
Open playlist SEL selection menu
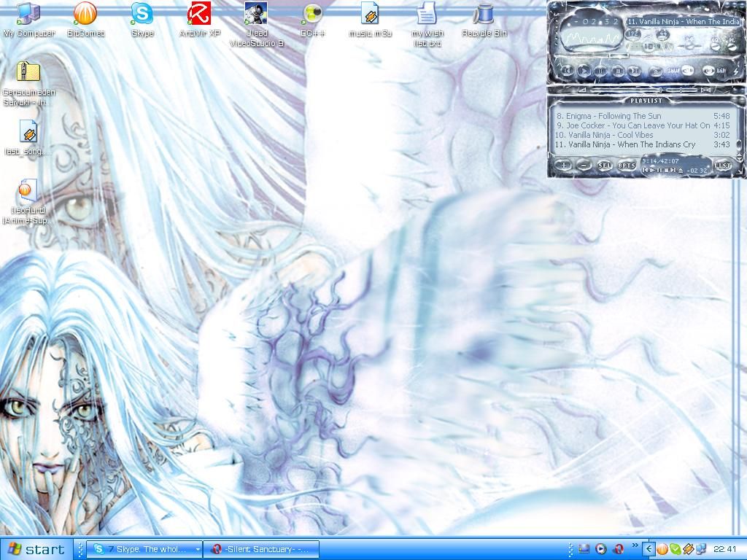point(604,166)
